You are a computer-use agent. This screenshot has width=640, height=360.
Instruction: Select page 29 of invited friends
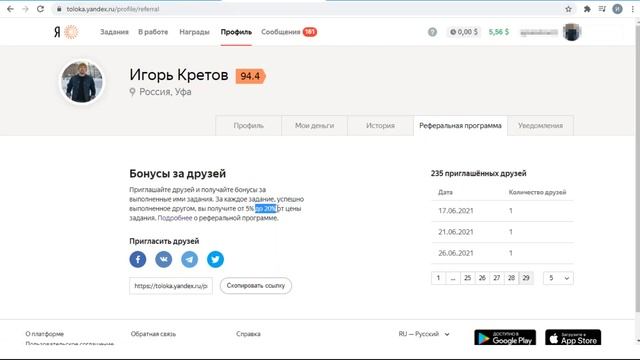(526, 278)
